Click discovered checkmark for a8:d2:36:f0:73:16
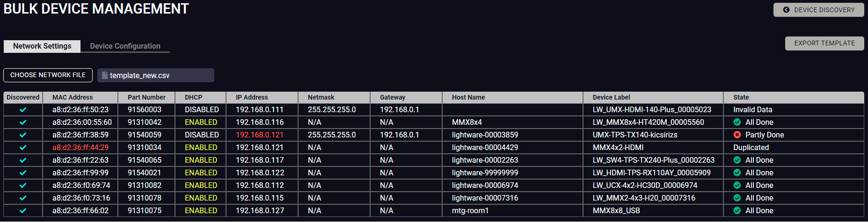Image resolution: width=868 pixels, height=223 pixels. (23, 198)
